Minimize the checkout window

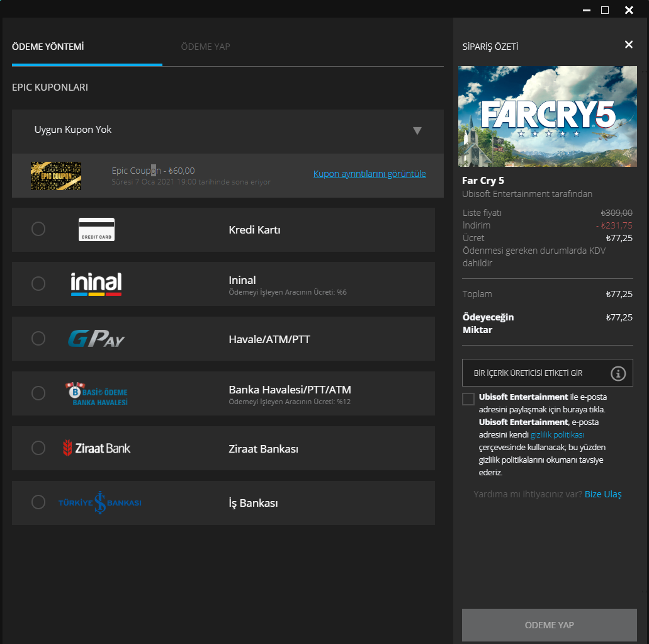(x=587, y=10)
